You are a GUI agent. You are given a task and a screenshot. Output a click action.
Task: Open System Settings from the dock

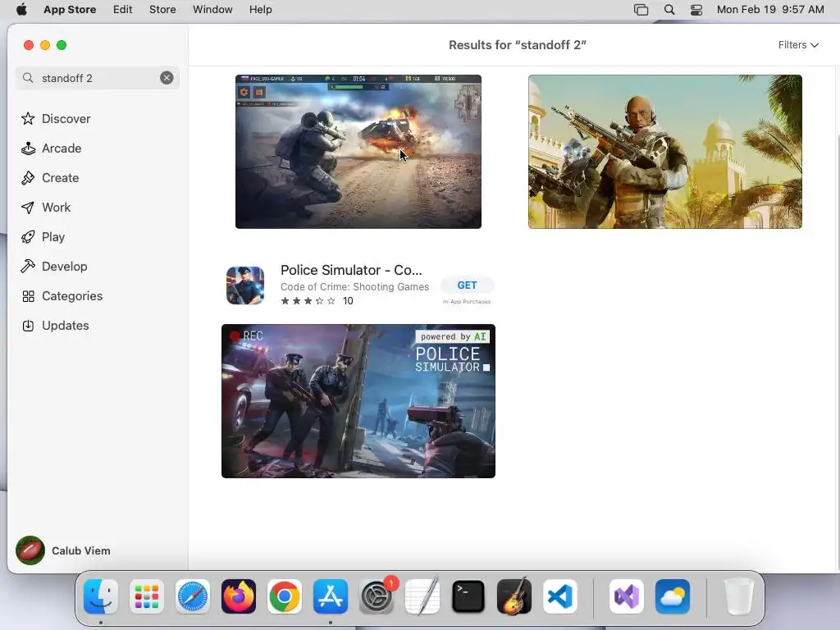377,596
